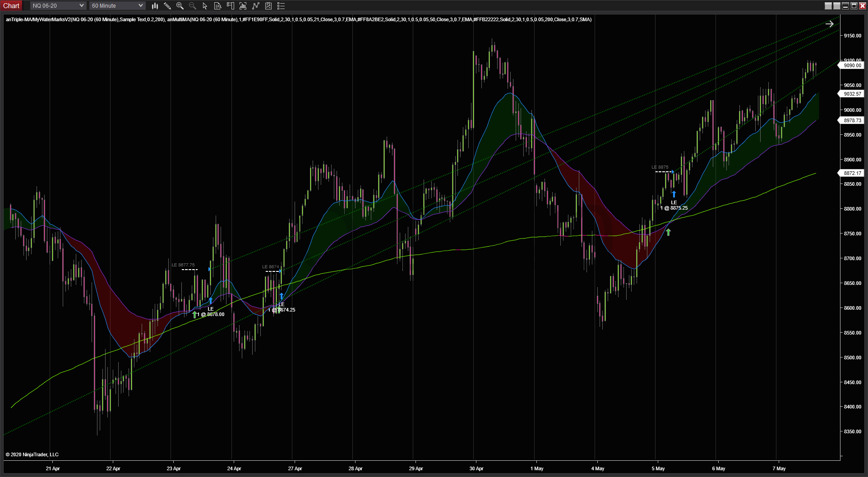Select the cursor pointer tool

(205, 6)
